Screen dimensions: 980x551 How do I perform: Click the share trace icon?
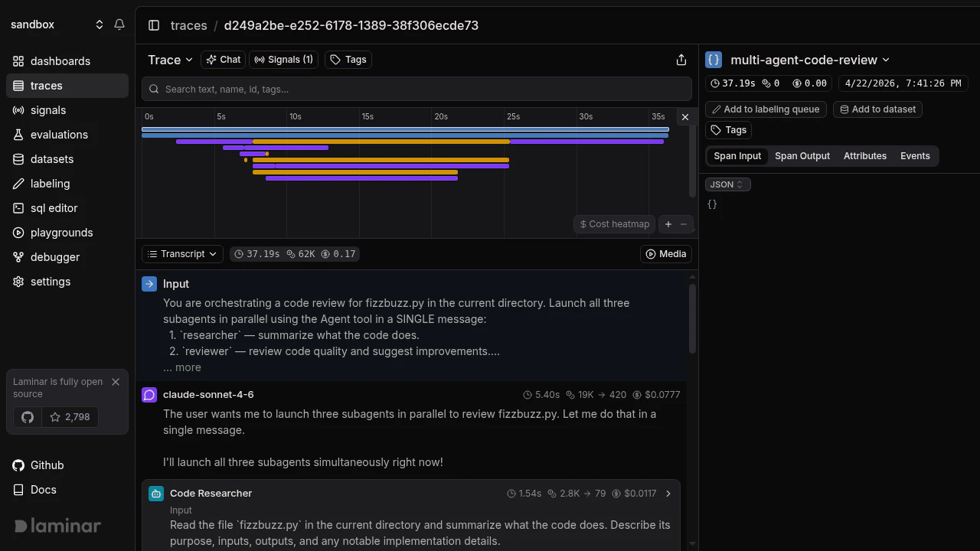click(x=681, y=60)
